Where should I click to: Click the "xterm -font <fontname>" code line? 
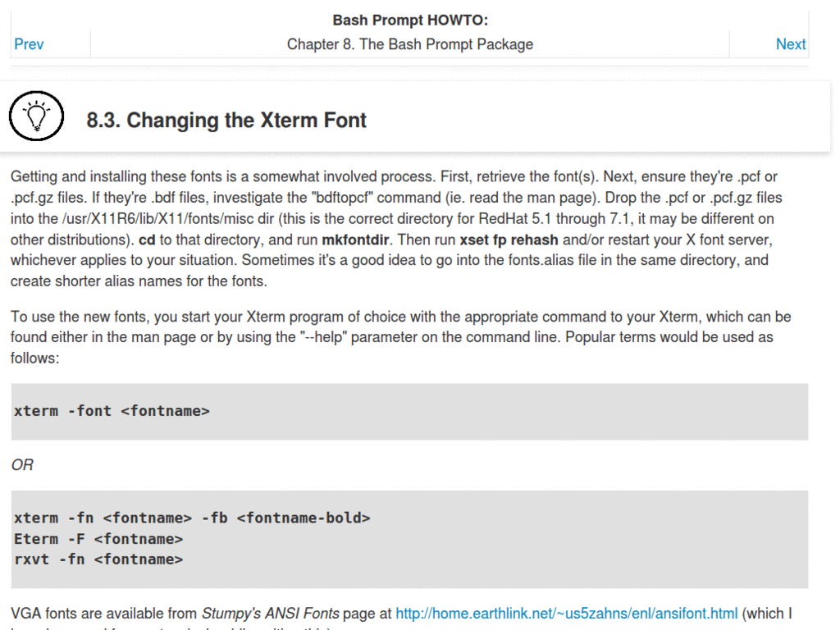[112, 411]
